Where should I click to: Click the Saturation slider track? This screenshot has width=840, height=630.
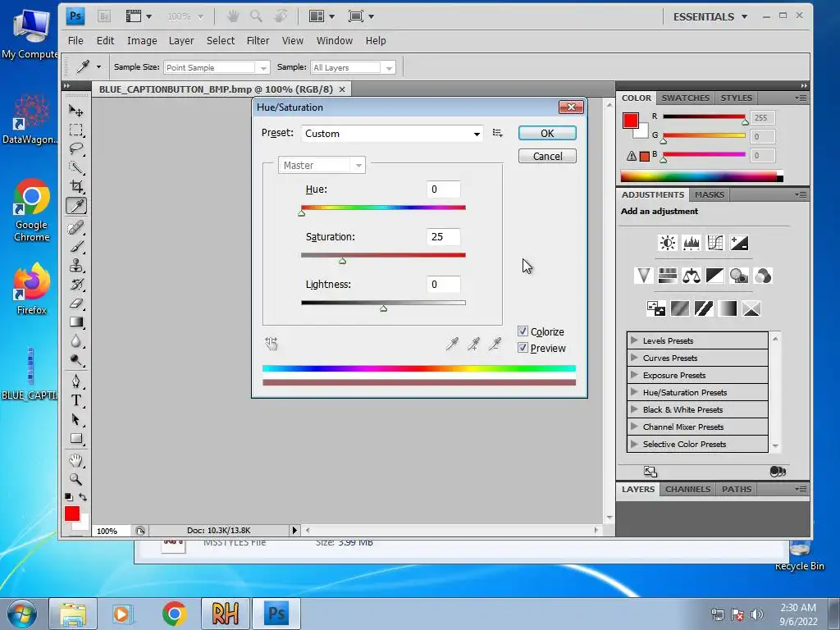pyautogui.click(x=383, y=255)
